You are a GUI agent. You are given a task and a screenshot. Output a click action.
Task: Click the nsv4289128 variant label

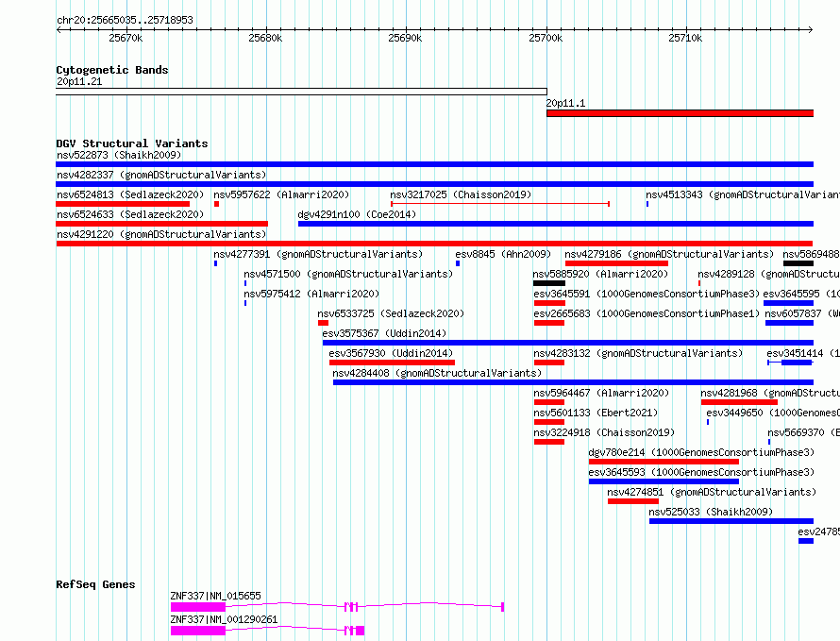768,274
